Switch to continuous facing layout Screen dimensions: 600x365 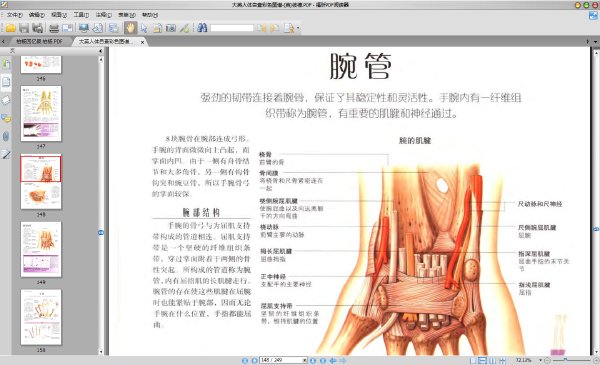click(502, 360)
